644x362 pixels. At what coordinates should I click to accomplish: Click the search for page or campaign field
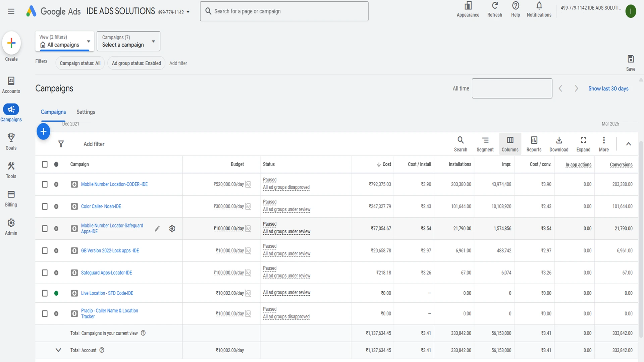click(284, 11)
